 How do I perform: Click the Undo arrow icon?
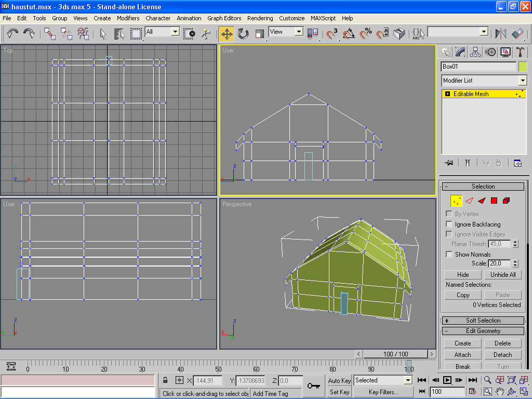click(x=12, y=34)
